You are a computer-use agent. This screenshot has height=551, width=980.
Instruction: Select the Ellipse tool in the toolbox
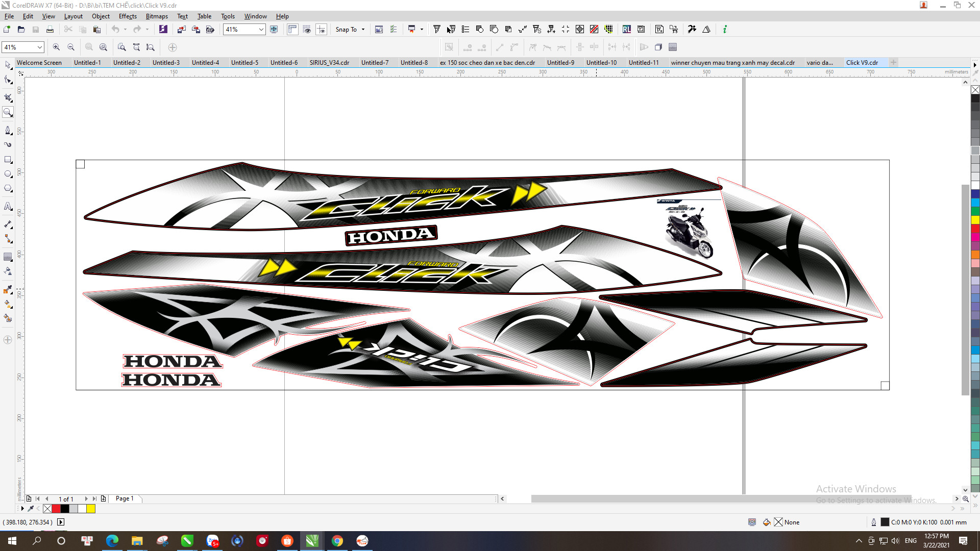click(8, 174)
